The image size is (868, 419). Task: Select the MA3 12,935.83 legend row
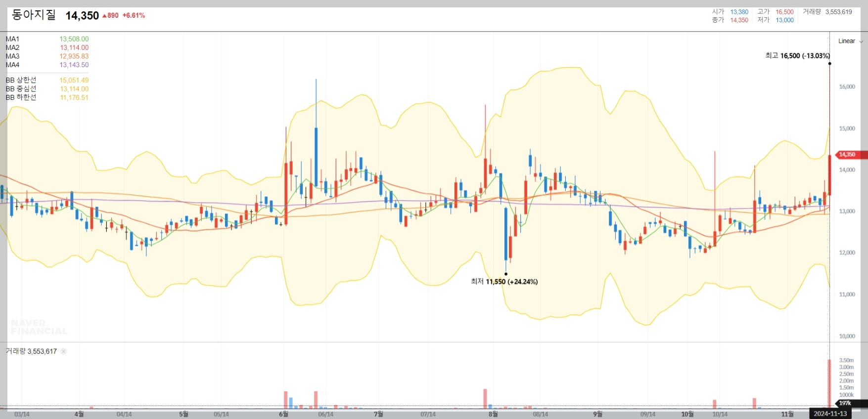point(47,56)
